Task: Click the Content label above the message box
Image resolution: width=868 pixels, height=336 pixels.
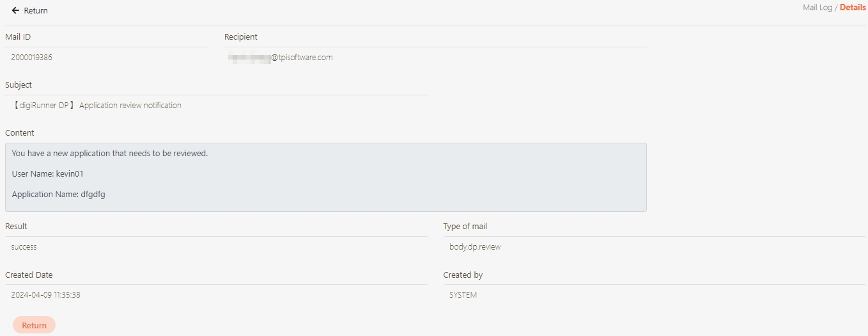Action: [x=20, y=133]
